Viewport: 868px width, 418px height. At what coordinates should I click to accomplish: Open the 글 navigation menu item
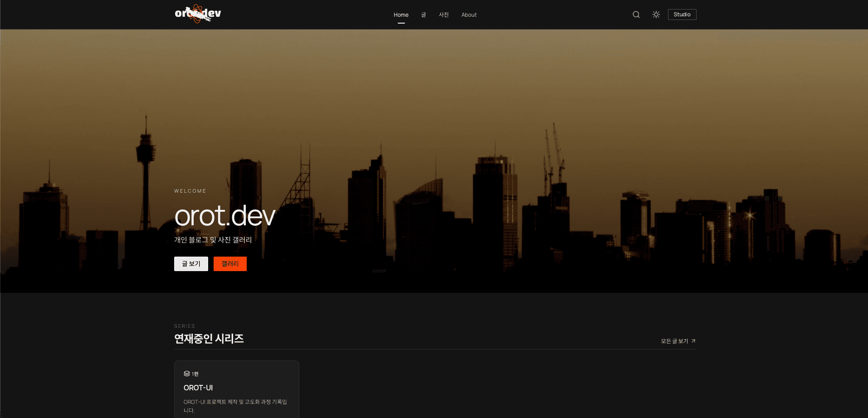[x=424, y=15]
